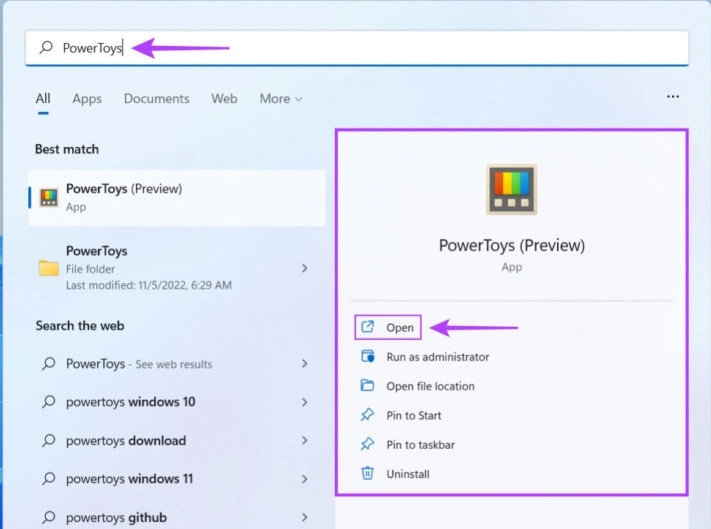Select PowerToys (Preview) best match result
The height and width of the screenshot is (529, 711).
click(177, 198)
